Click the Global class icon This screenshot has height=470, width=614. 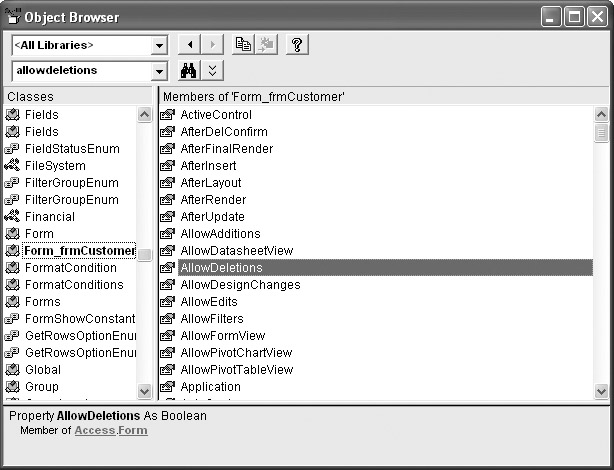13,370
